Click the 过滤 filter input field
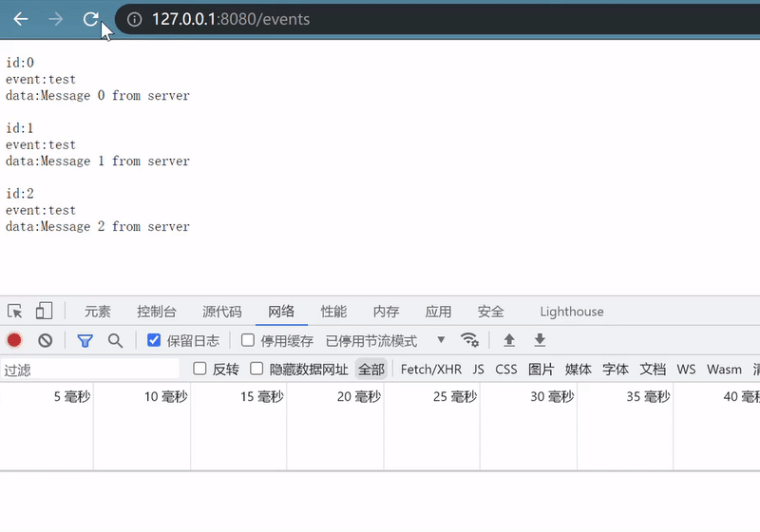760x532 pixels. pyautogui.click(x=90, y=370)
